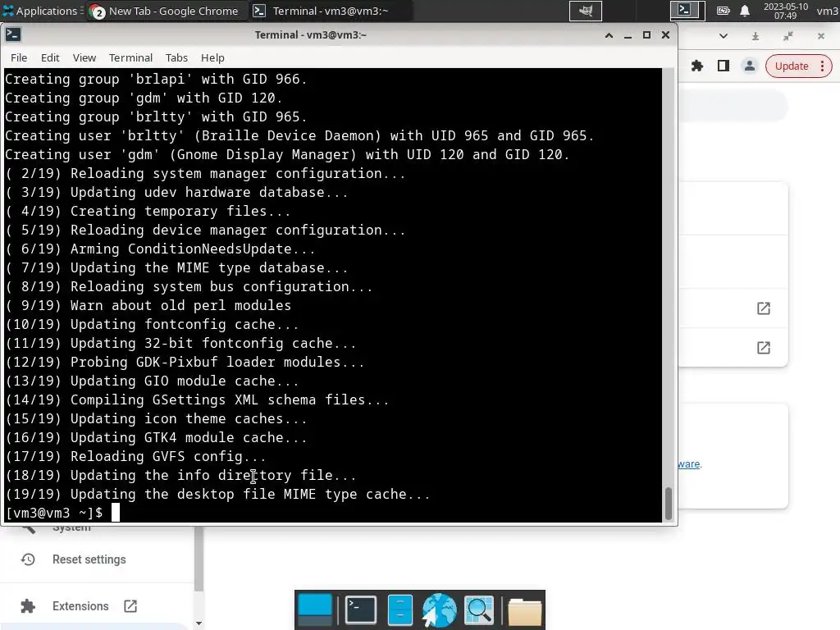Click the Chrome restore window icon

[x=788, y=36]
